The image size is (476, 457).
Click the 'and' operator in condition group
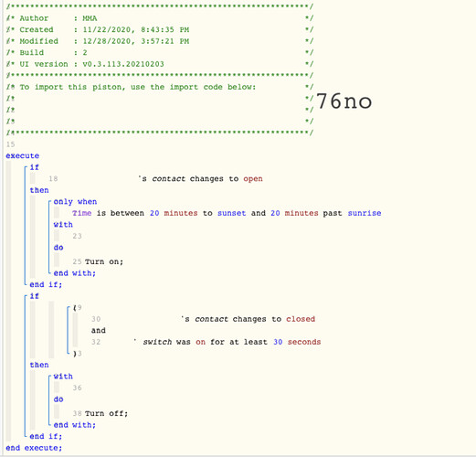click(99, 330)
